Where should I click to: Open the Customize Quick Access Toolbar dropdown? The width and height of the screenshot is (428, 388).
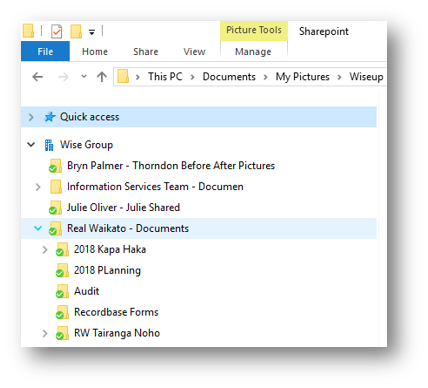(92, 32)
